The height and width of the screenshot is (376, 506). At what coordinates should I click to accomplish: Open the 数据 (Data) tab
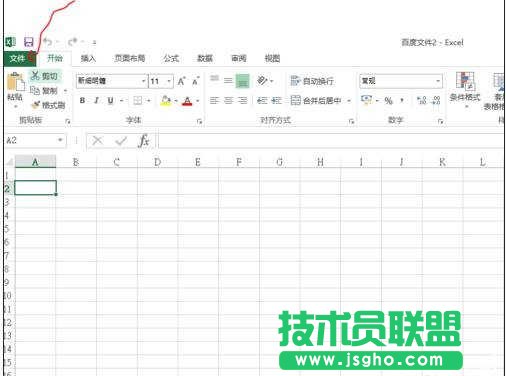coord(205,59)
